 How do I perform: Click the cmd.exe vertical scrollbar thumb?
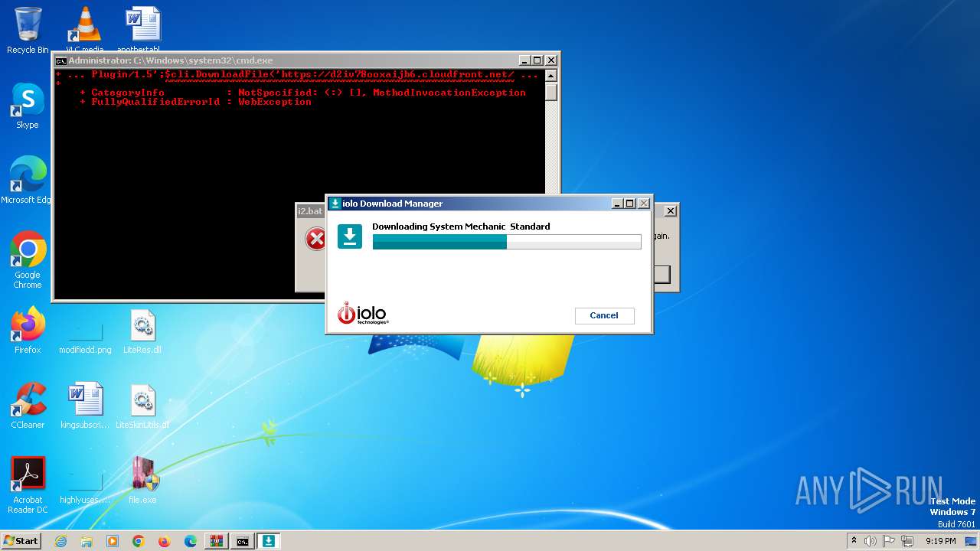pyautogui.click(x=551, y=92)
